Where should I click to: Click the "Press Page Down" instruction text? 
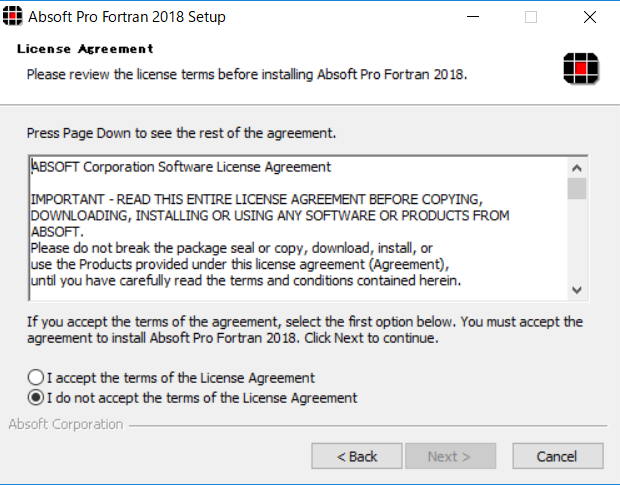click(181, 133)
